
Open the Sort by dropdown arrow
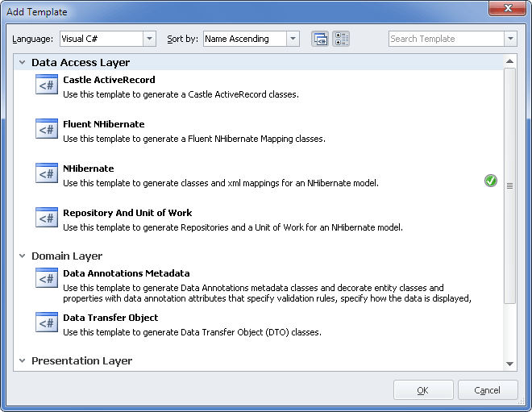pyautogui.click(x=293, y=39)
